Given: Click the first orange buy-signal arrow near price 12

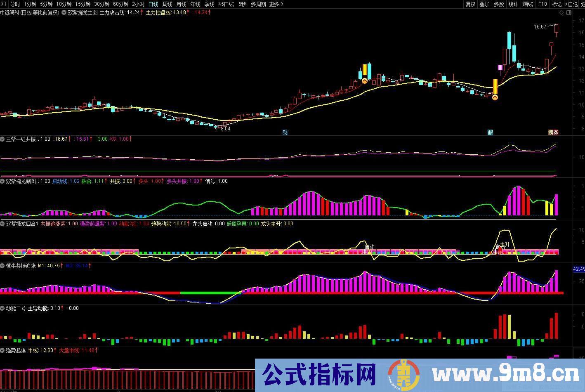Looking at the screenshot, I should coord(365,81).
